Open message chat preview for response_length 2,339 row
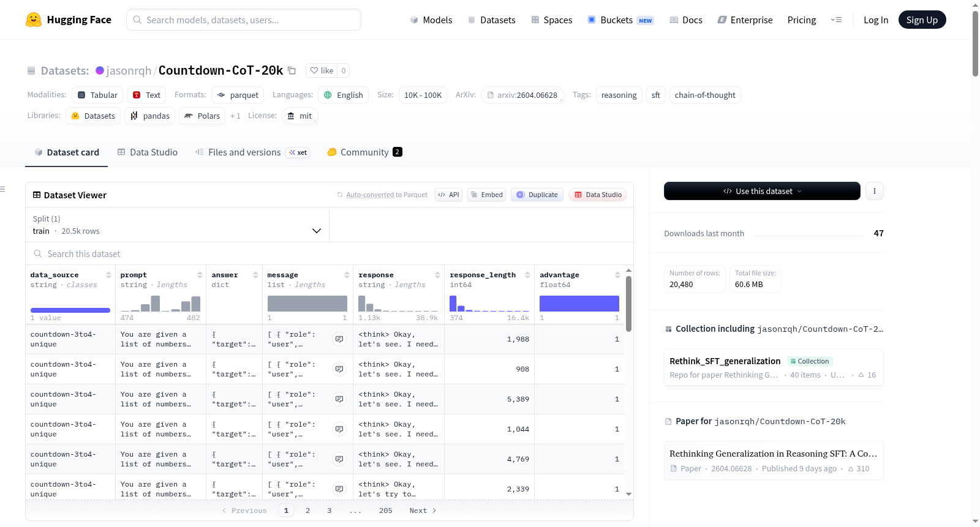 tap(339, 489)
